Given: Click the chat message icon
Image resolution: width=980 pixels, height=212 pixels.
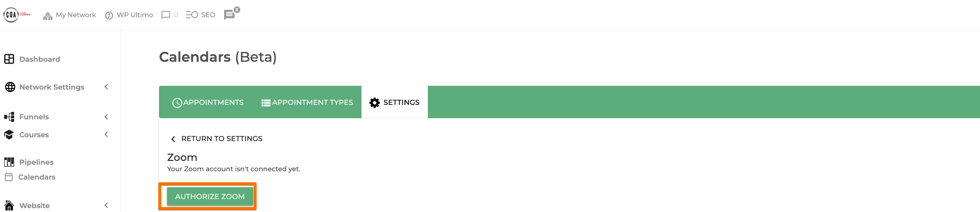Looking at the screenshot, I should coord(229,15).
